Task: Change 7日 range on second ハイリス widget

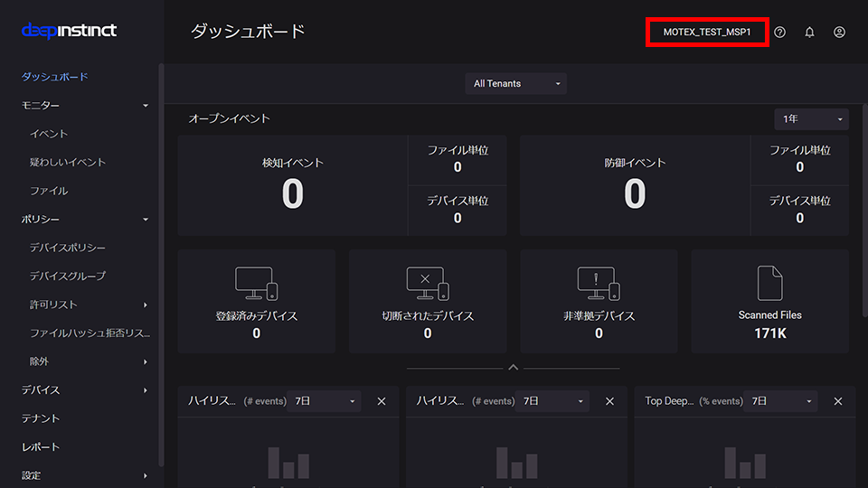Action: point(552,401)
